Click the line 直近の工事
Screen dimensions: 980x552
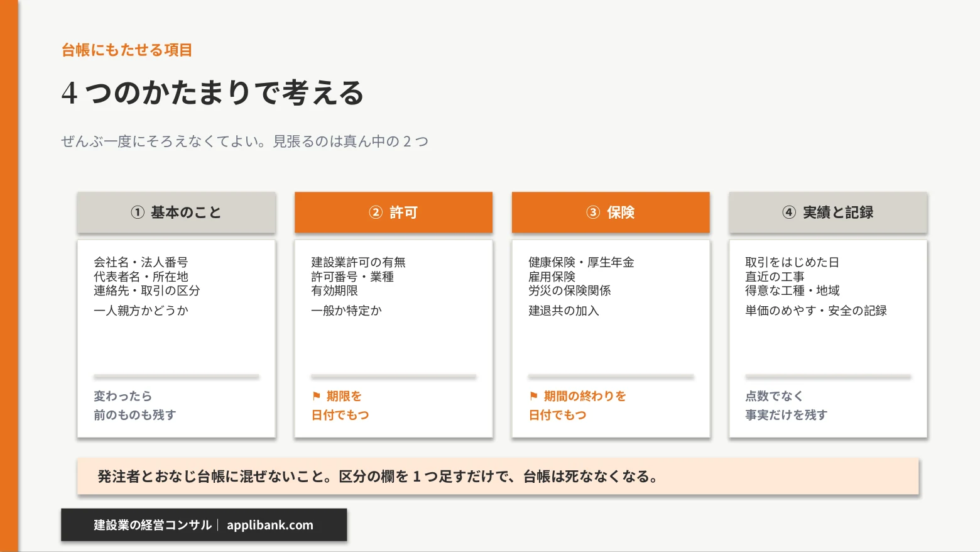(775, 277)
